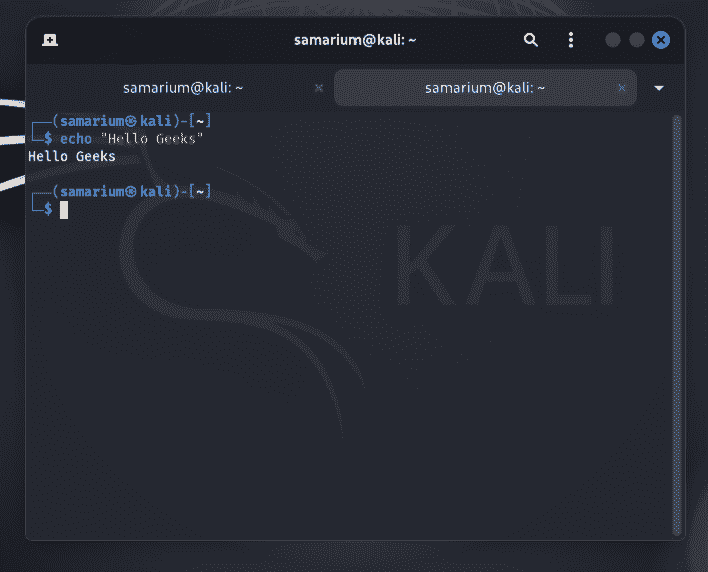Close the active second terminal tab
Image resolution: width=708 pixels, height=572 pixels.
622,88
